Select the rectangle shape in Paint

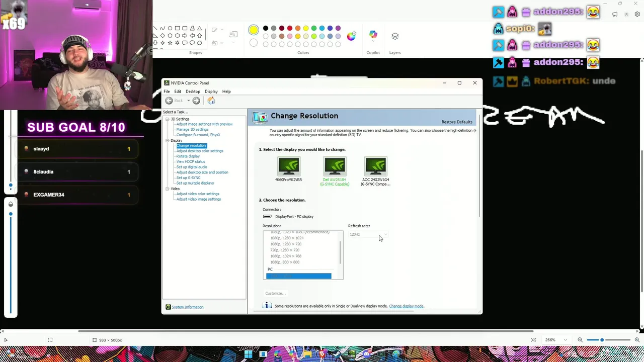tap(177, 29)
